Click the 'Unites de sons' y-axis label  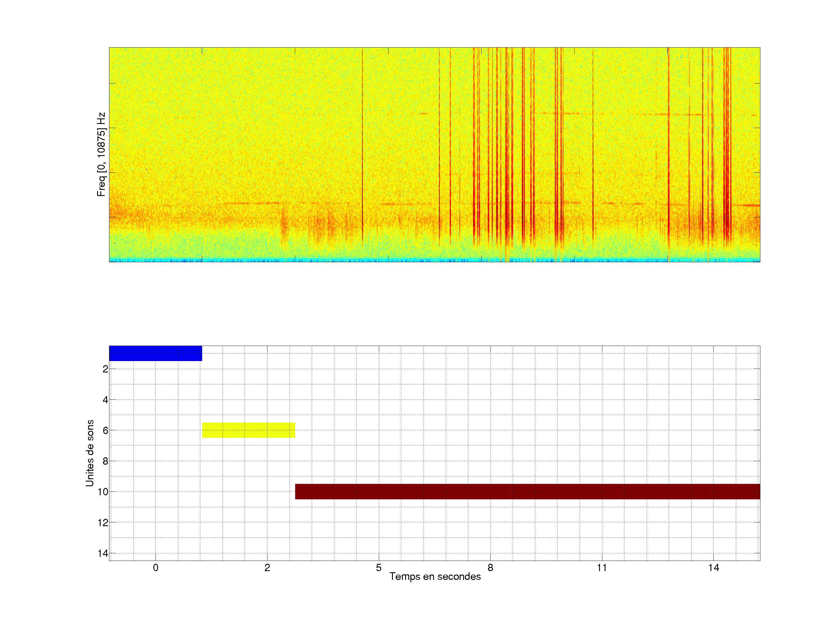pos(90,453)
